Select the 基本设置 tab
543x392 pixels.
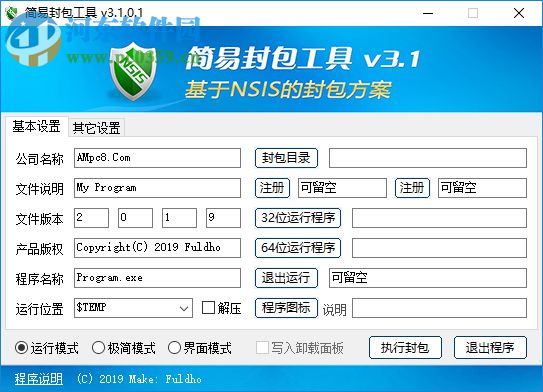click(36, 126)
